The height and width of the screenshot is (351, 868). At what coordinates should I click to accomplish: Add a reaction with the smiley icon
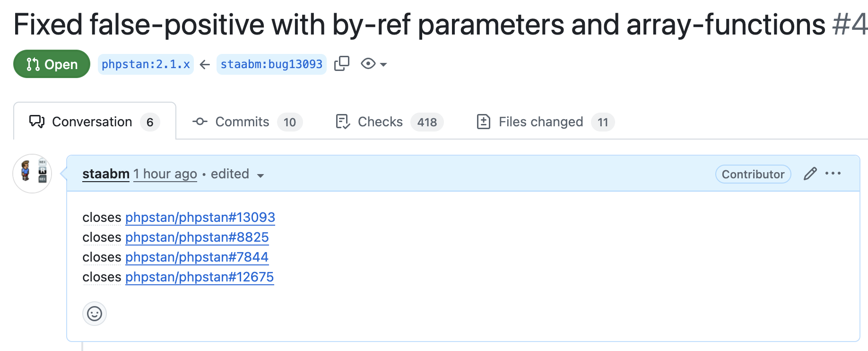(95, 314)
